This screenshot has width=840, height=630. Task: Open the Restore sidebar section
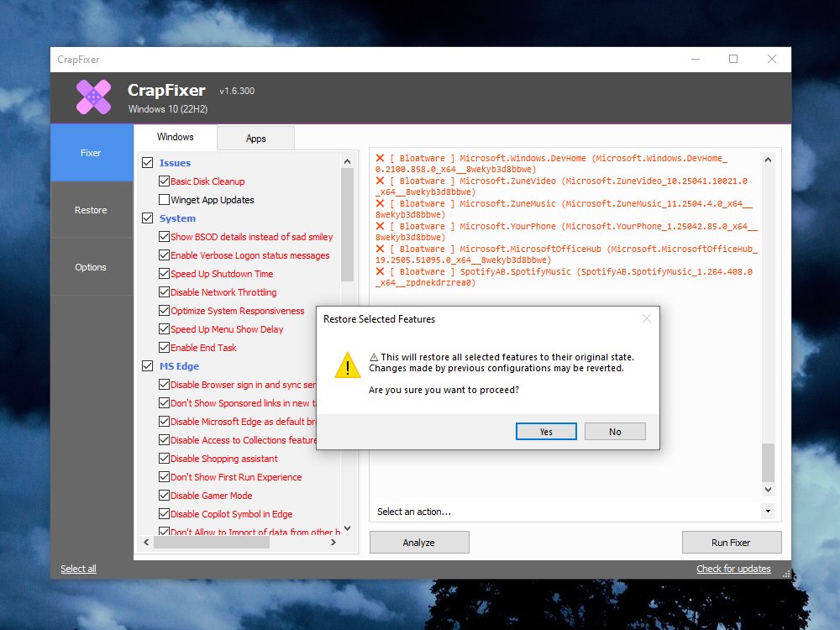92,210
